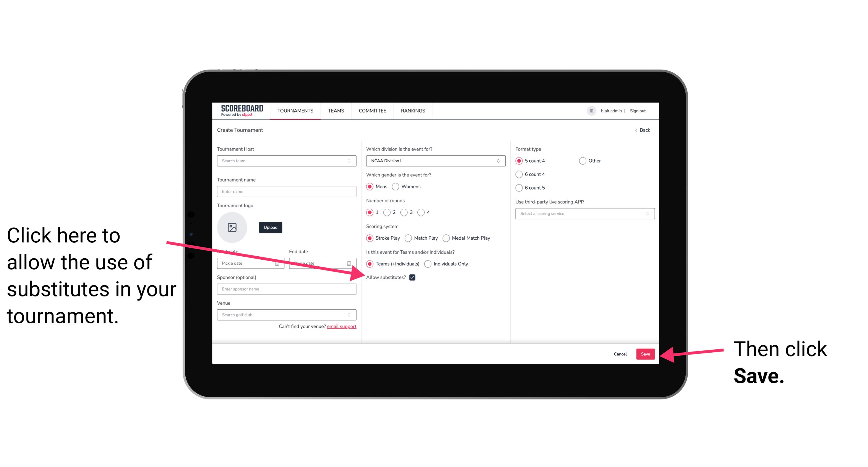Click the Upload tournament logo button
Viewport: 868px width, 467px height.
coord(270,227)
